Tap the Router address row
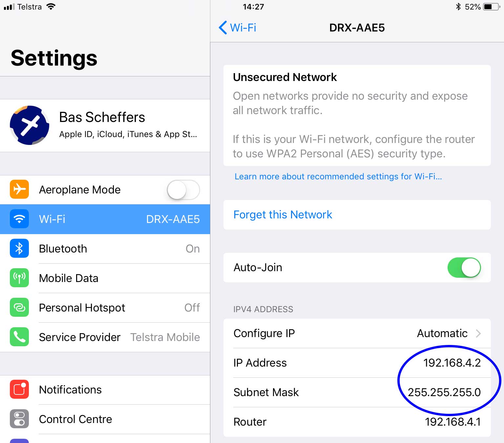 coord(357,422)
